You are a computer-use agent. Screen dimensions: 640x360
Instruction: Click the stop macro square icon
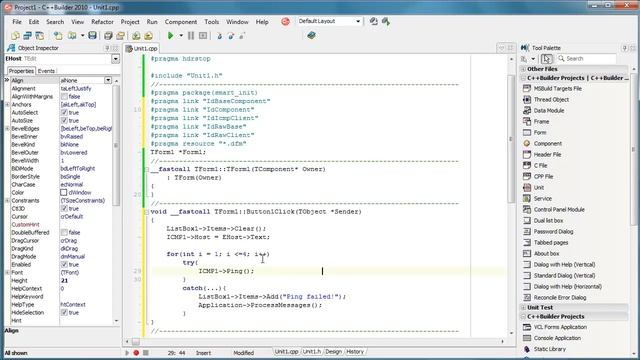(x=146, y=353)
